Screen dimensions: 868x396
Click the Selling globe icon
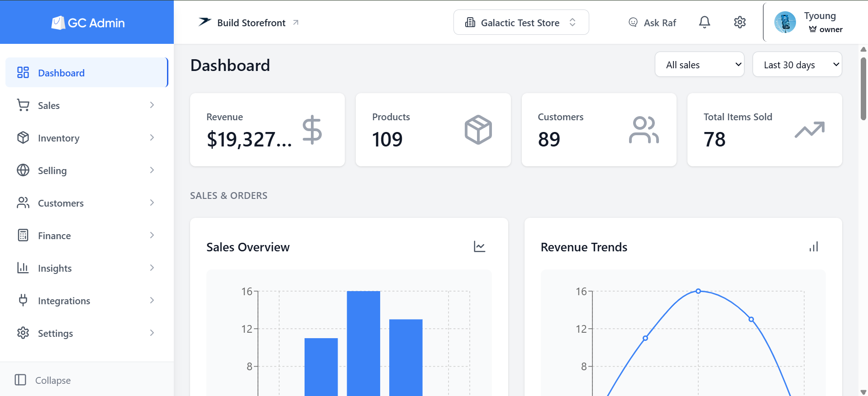click(x=23, y=170)
